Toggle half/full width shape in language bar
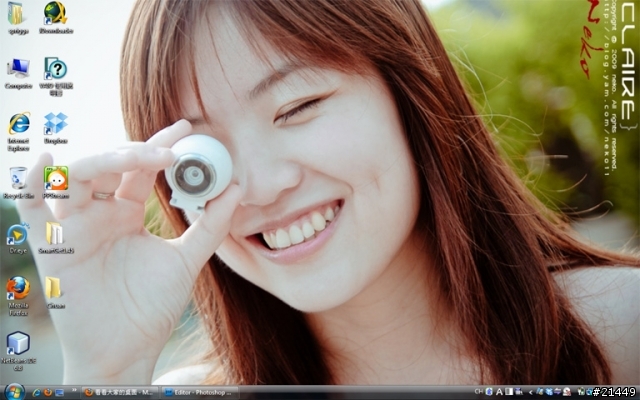 509,392
